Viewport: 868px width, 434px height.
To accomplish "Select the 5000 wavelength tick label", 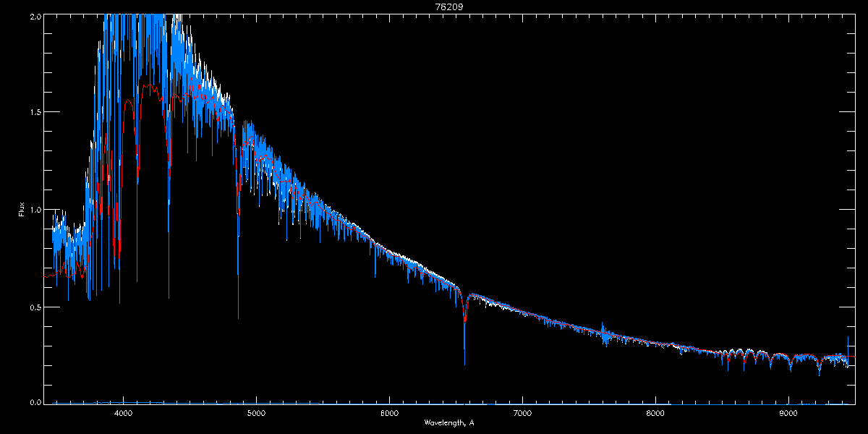I will point(256,413).
